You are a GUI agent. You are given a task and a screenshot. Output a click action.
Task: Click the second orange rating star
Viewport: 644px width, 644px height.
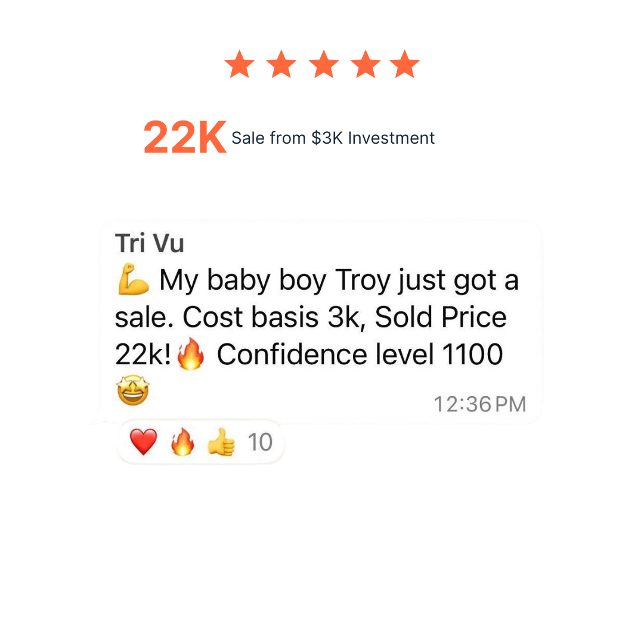tap(281, 64)
